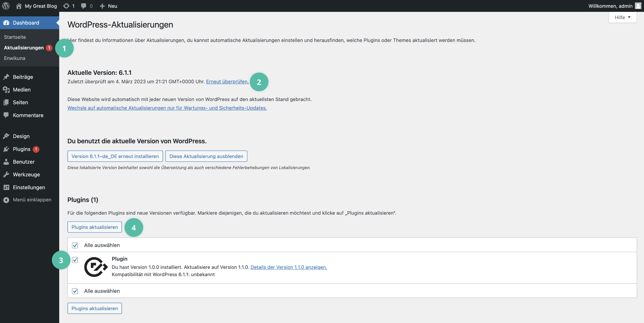The width and height of the screenshot is (644, 323).
Task: Click the Menü einklappen collapse arrow icon
Action: coord(6,200)
